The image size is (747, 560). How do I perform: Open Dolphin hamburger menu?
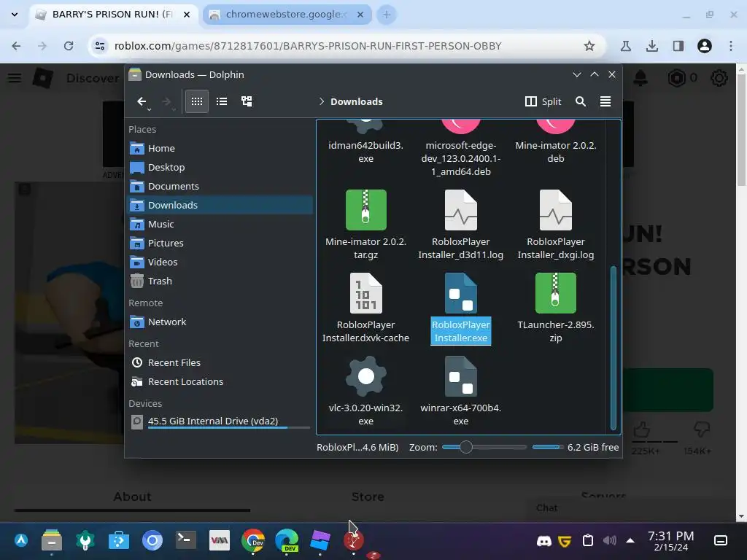[605, 101]
